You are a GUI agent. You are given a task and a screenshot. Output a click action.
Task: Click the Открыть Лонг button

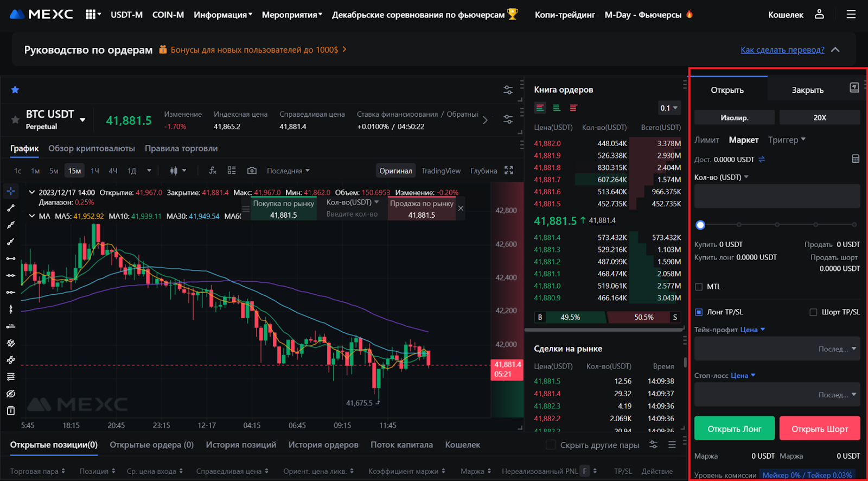click(734, 429)
